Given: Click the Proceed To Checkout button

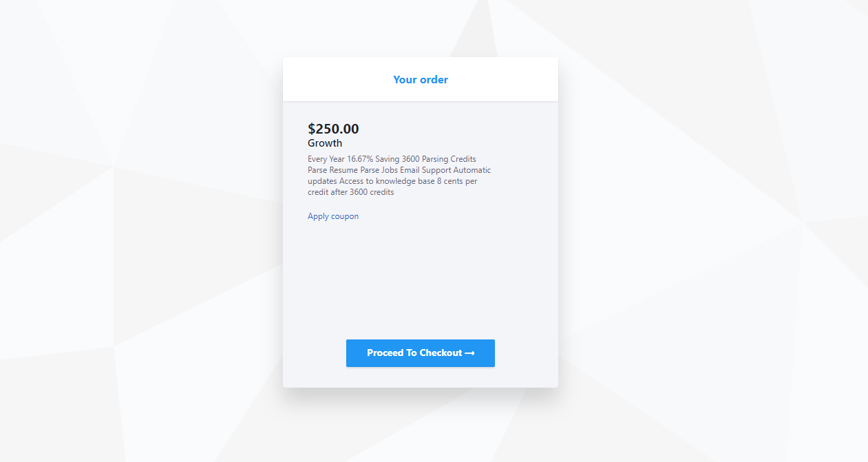Looking at the screenshot, I should click(x=420, y=353).
